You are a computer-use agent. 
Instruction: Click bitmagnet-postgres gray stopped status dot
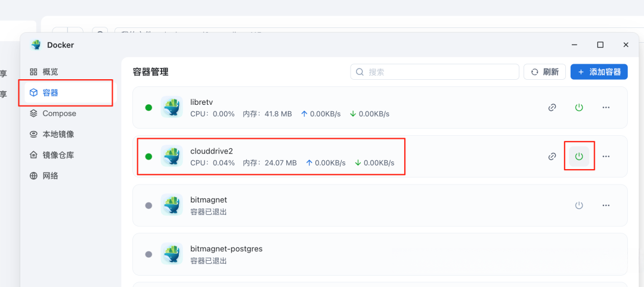tap(148, 254)
